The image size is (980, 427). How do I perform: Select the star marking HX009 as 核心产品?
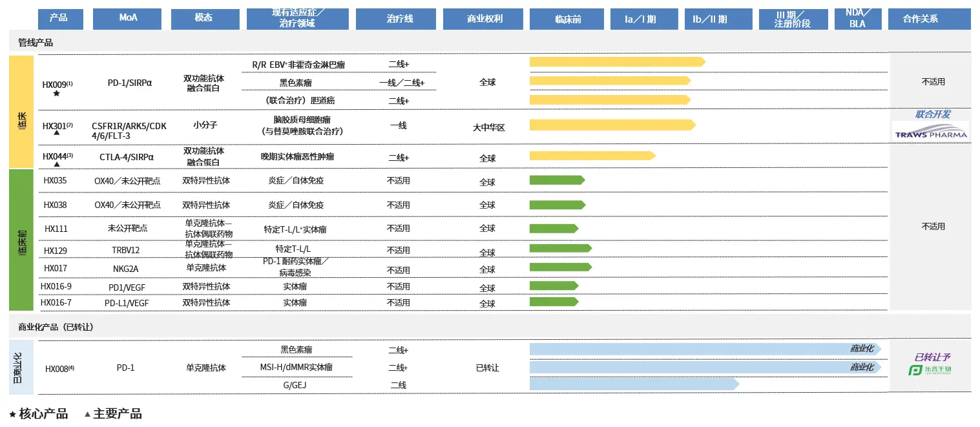pos(56,93)
